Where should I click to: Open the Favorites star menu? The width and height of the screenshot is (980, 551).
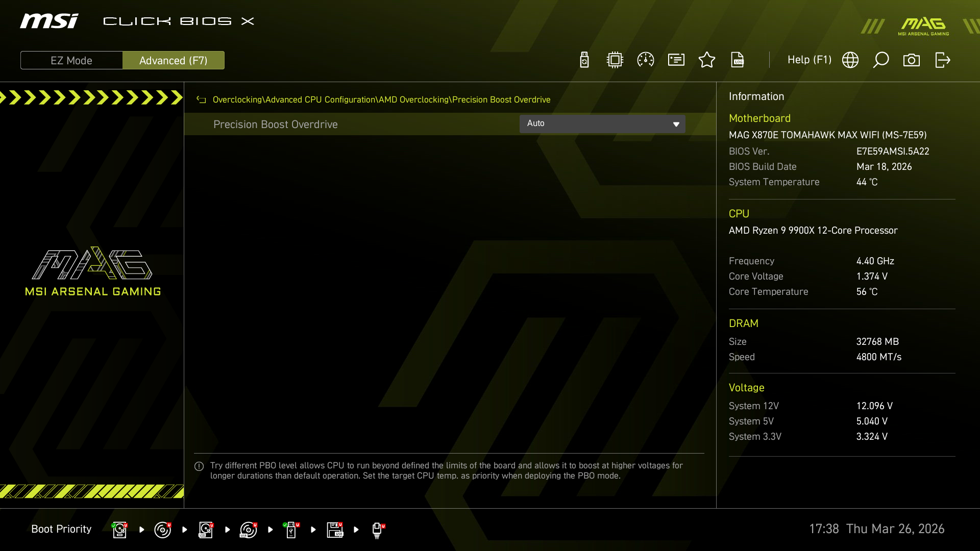[x=707, y=60]
